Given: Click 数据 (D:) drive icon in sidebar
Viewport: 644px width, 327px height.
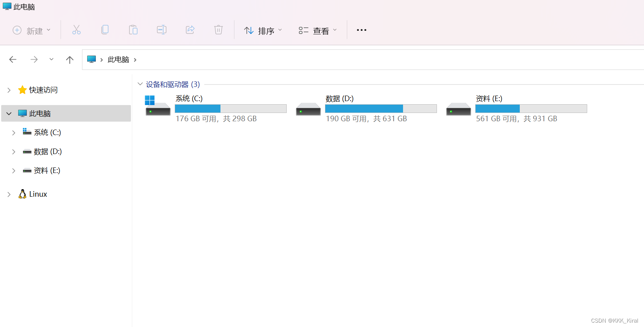Looking at the screenshot, I should [x=27, y=152].
